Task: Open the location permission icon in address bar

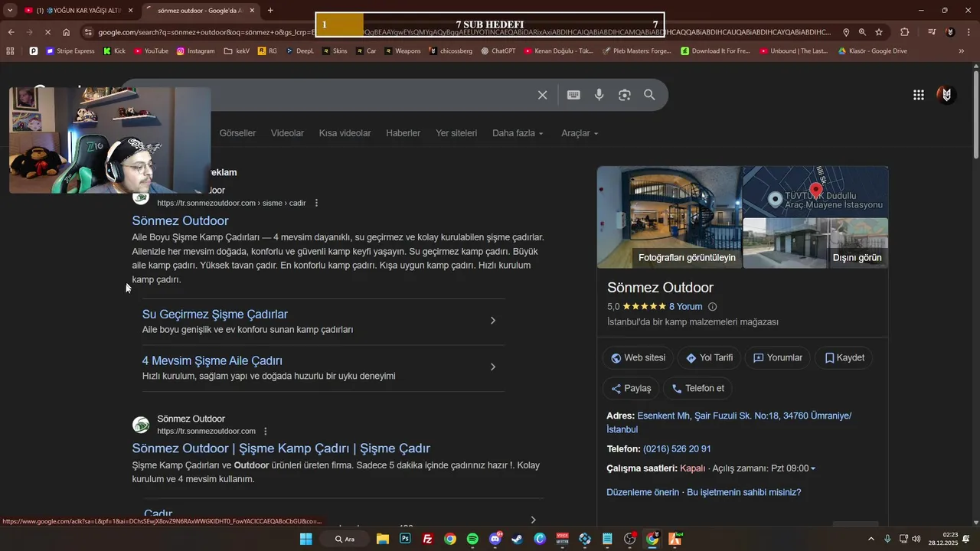Action: pos(846,32)
